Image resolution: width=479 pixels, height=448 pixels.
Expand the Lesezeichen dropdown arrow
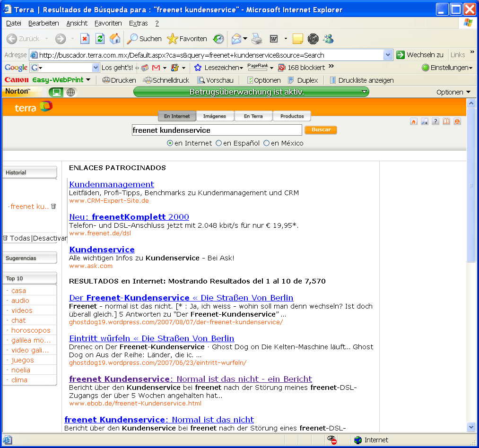(x=241, y=68)
